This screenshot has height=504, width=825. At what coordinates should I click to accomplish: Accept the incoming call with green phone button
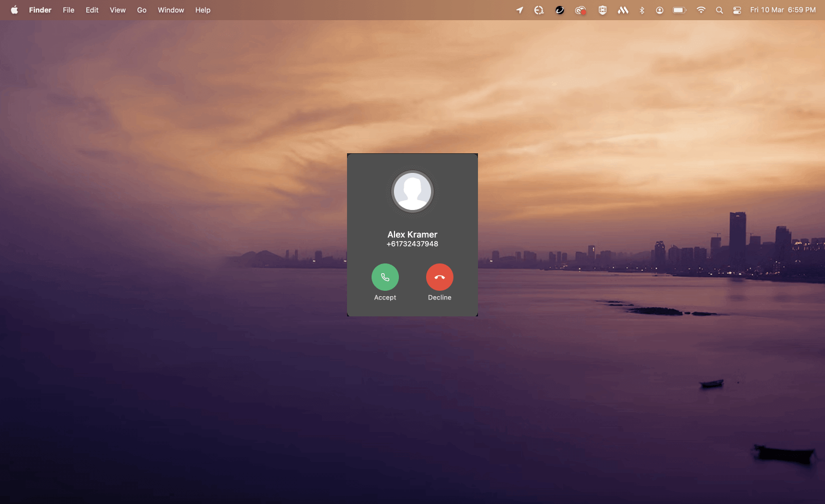point(385,277)
